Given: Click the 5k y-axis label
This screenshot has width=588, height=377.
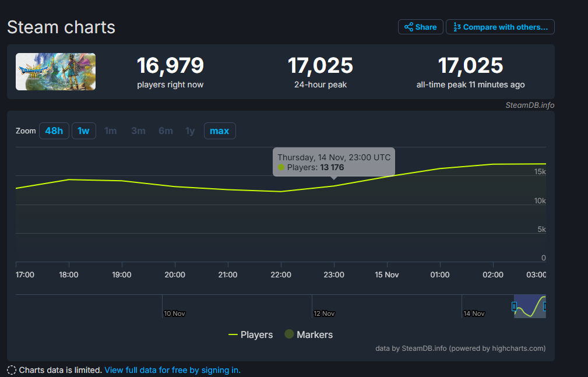Looking at the screenshot, I should pos(541,229).
